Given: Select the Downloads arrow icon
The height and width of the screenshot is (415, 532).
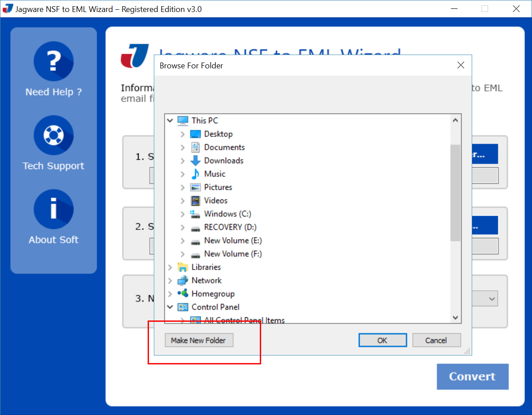Looking at the screenshot, I should pos(196,161).
